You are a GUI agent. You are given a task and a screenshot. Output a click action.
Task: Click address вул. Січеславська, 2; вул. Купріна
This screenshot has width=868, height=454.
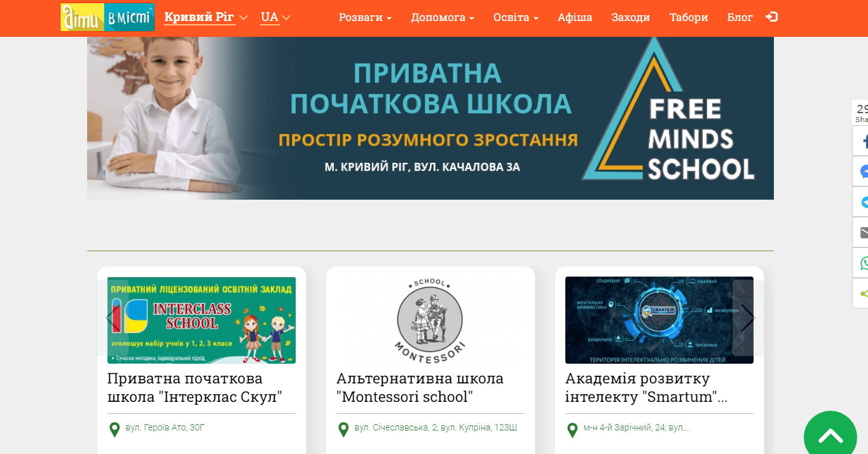coord(436,428)
